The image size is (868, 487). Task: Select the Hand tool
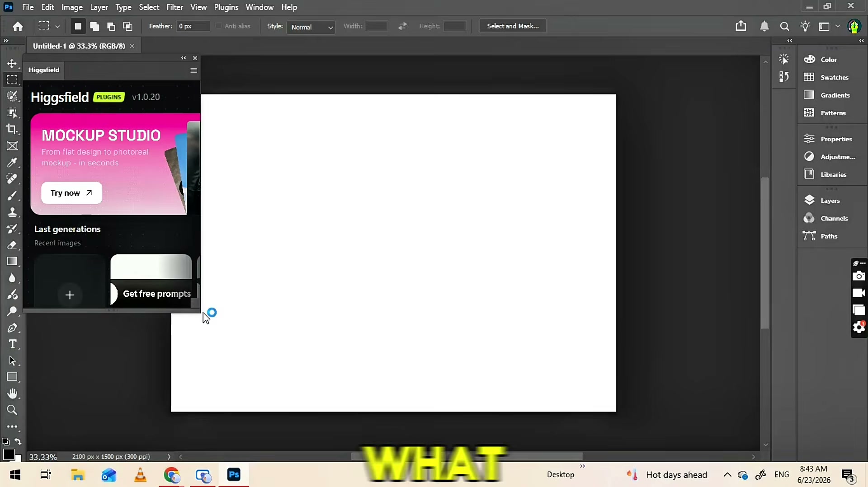coord(12,394)
